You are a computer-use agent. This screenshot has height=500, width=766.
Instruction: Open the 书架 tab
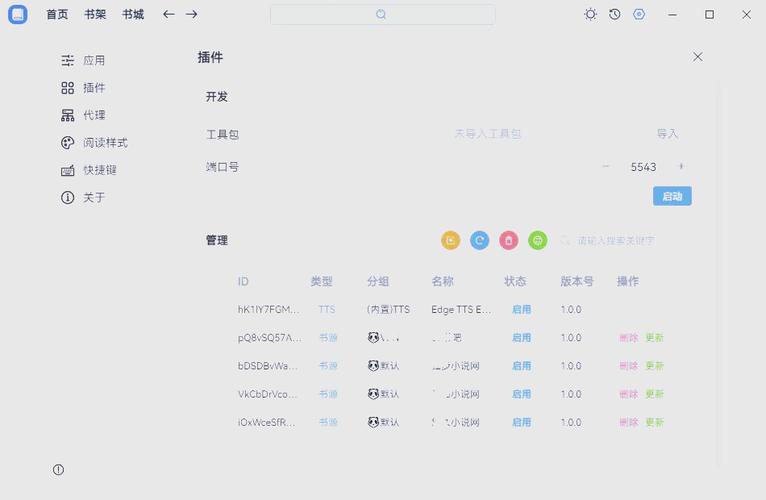pos(95,14)
